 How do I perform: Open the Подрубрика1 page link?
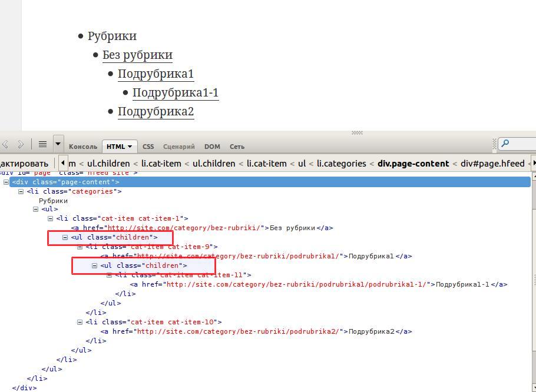click(156, 74)
